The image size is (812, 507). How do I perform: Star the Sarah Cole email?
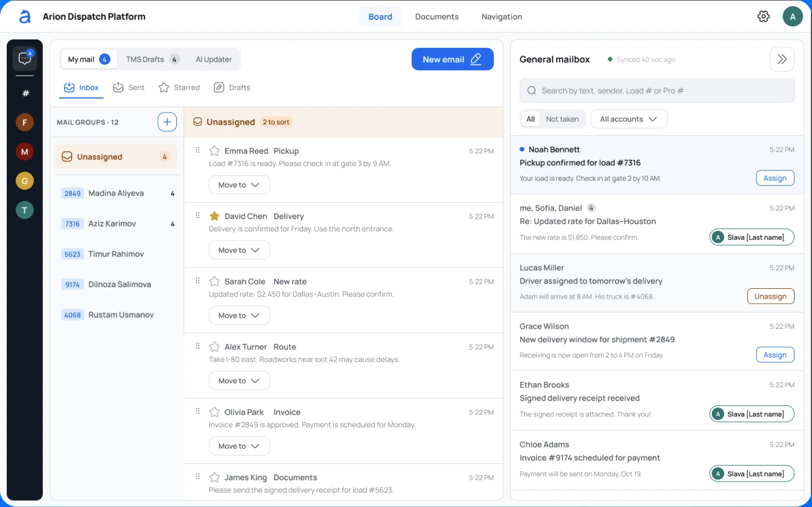click(214, 281)
